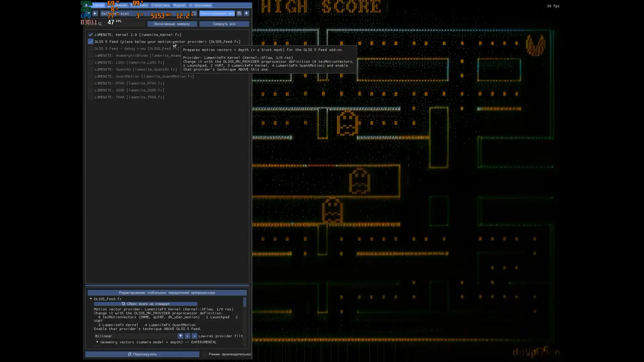Image resolution: width=644 pixels, height=362 pixels.
Task: Click the Bilinear combo box value
Action: pyautogui.click(x=136, y=336)
